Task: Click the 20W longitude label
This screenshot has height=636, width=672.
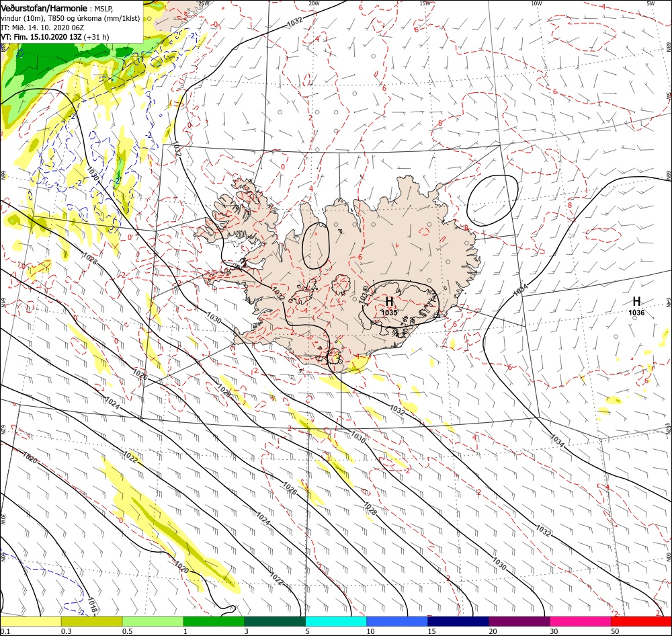Action: coord(314,3)
